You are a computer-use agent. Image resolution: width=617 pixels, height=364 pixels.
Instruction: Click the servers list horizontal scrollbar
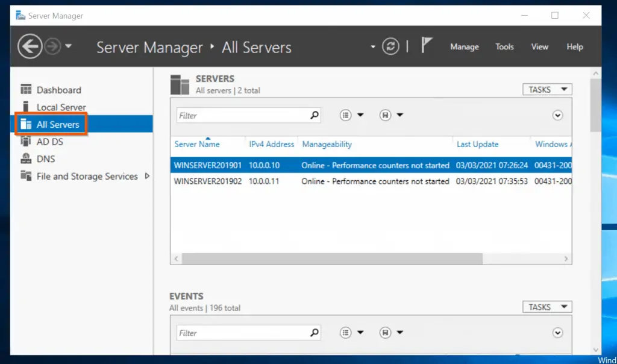coord(332,259)
